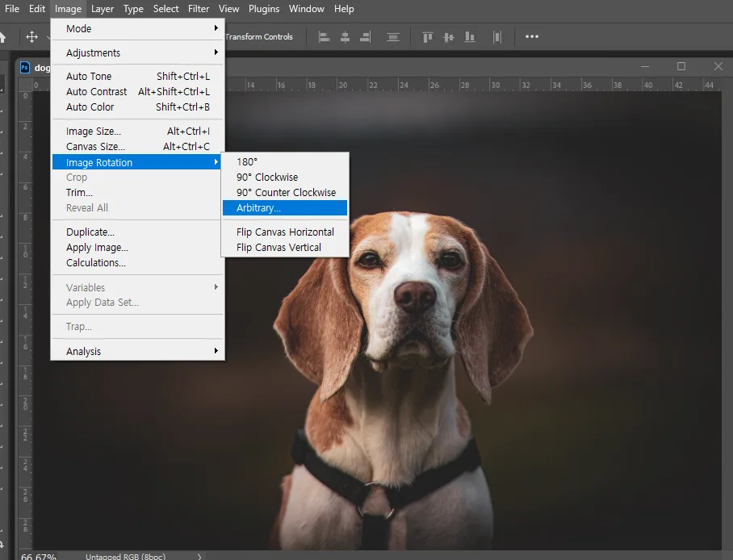The width and height of the screenshot is (733, 560).
Task: Align bottom edges icon
Action: click(x=469, y=37)
